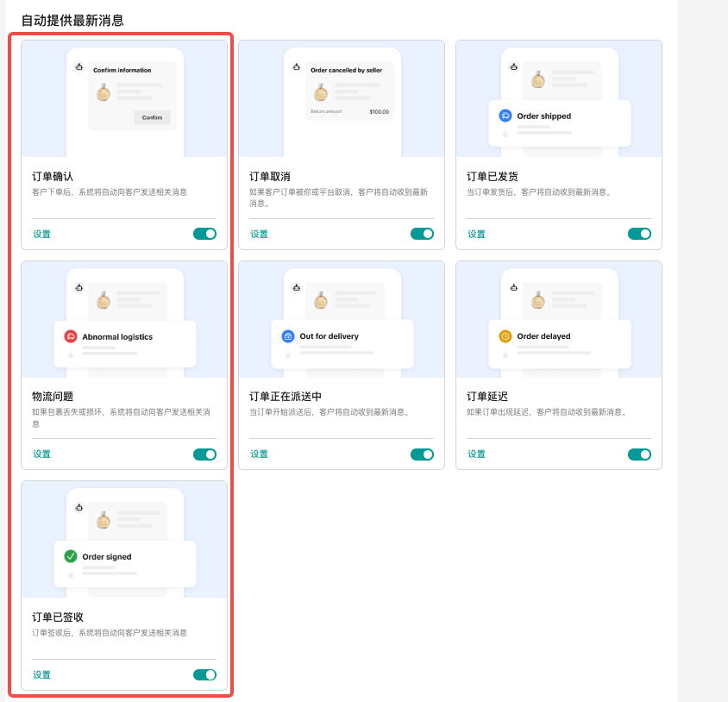Image resolution: width=728 pixels, height=702 pixels.
Task: Click the robot icon in Order delayed preview
Action: (x=514, y=287)
